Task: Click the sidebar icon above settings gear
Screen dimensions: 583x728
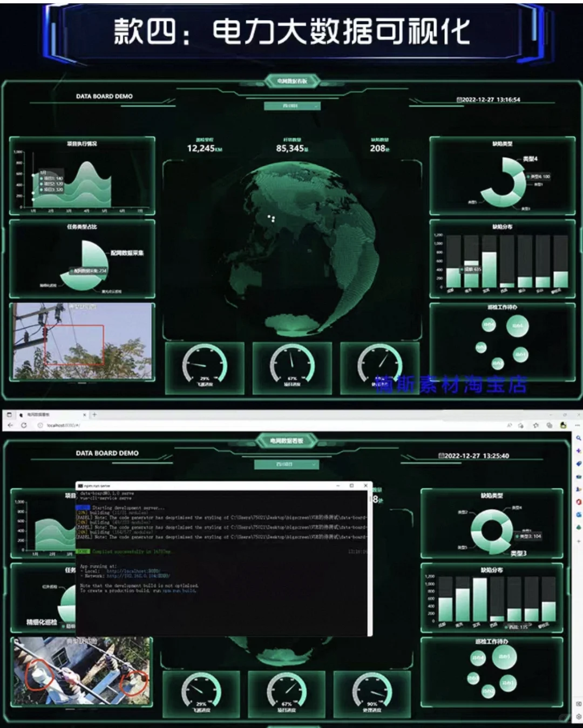Action: coord(579,704)
